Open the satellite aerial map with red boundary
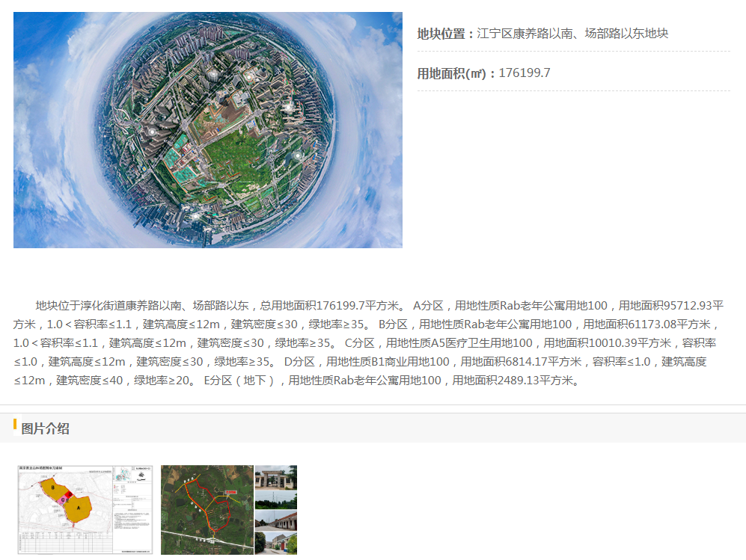 (x=207, y=510)
